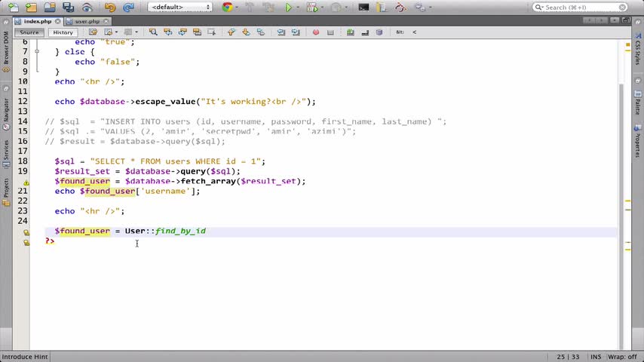Open the Projects side panel
The height and width of the screenshot is (362, 644).
point(6,192)
